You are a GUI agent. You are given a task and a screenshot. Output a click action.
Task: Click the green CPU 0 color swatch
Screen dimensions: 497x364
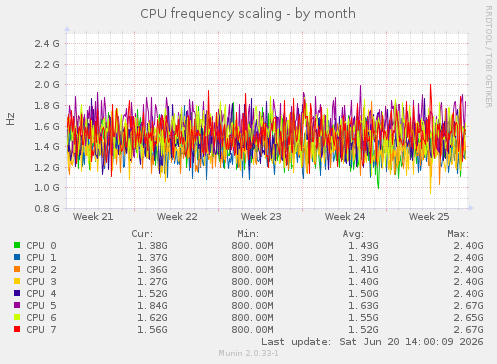17,245
